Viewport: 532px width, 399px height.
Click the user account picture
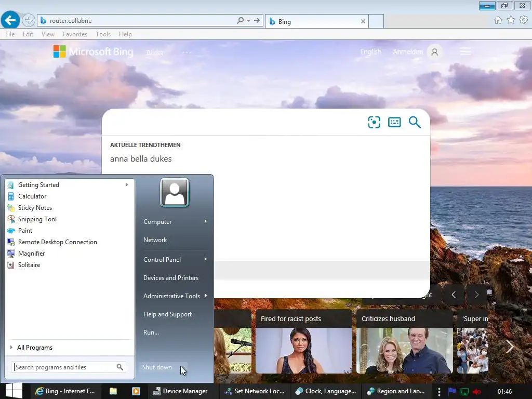click(175, 192)
